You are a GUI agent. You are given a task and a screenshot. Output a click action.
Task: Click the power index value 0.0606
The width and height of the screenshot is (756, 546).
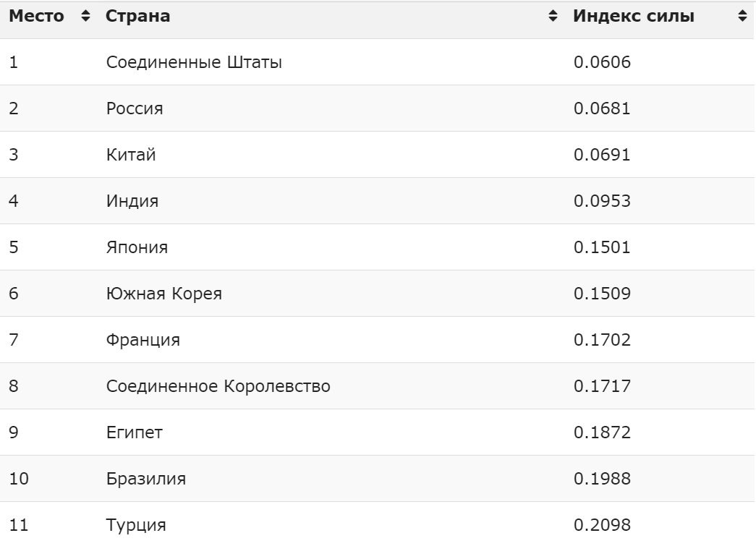coord(602,62)
